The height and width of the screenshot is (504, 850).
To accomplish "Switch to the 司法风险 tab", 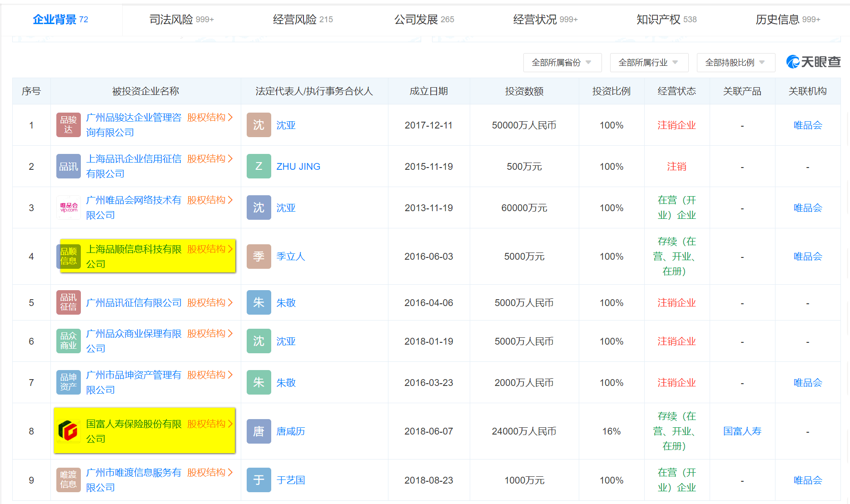I will click(x=182, y=20).
